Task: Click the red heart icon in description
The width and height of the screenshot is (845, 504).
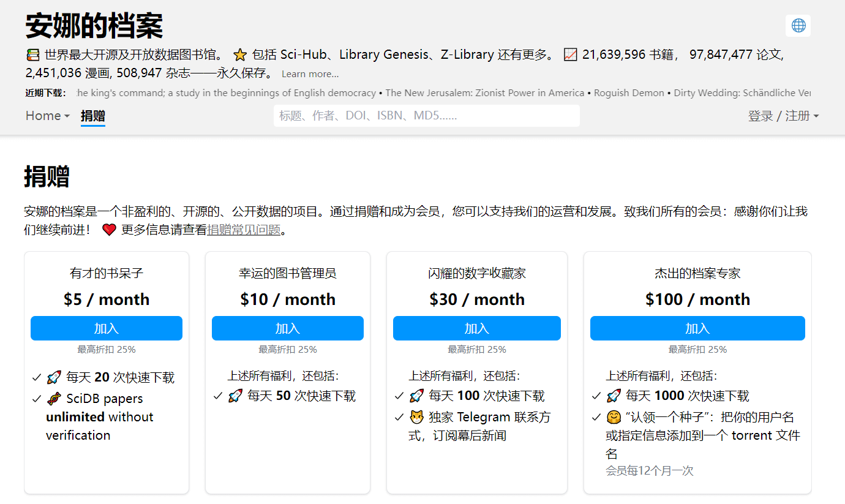Action: coord(109,230)
